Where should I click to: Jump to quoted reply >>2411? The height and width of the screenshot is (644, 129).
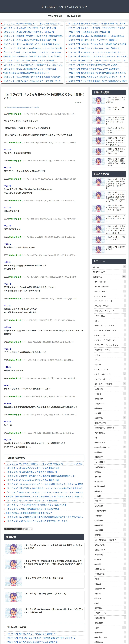pyautogui.click(x=7, y=385)
